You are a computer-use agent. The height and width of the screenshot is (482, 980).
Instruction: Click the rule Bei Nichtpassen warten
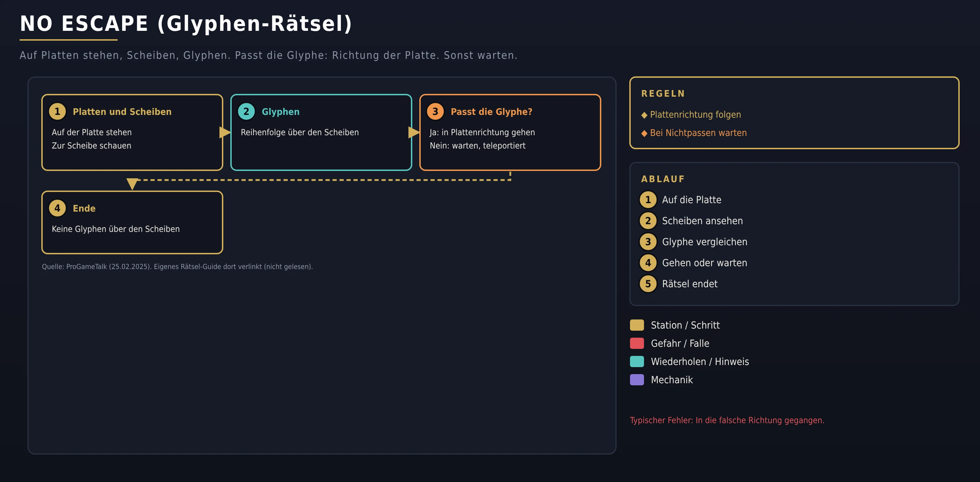coord(699,133)
